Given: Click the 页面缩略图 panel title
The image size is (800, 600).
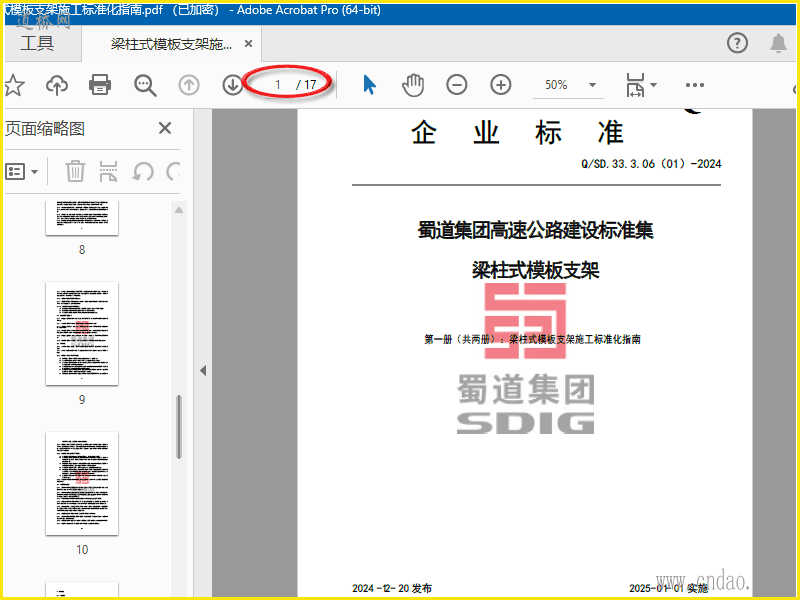Looking at the screenshot, I should point(45,129).
